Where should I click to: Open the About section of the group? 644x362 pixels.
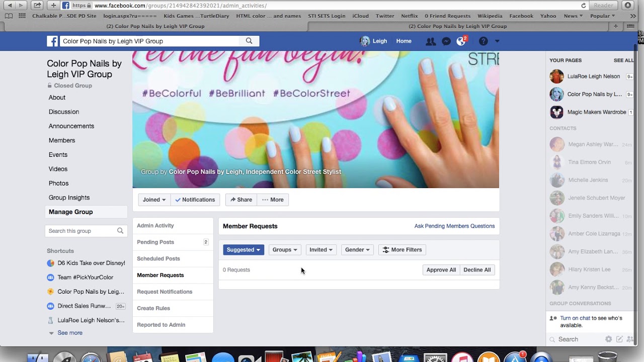57,98
